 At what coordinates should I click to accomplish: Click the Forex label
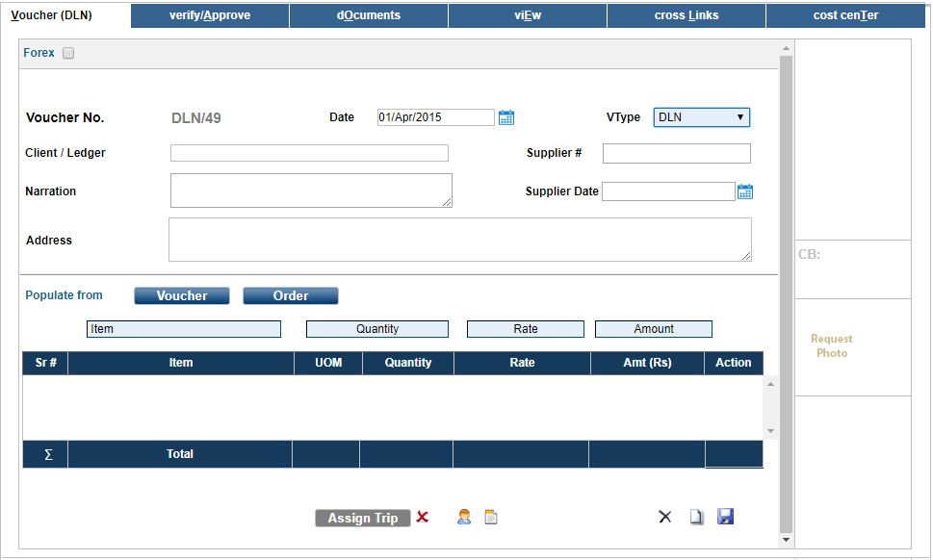39,53
